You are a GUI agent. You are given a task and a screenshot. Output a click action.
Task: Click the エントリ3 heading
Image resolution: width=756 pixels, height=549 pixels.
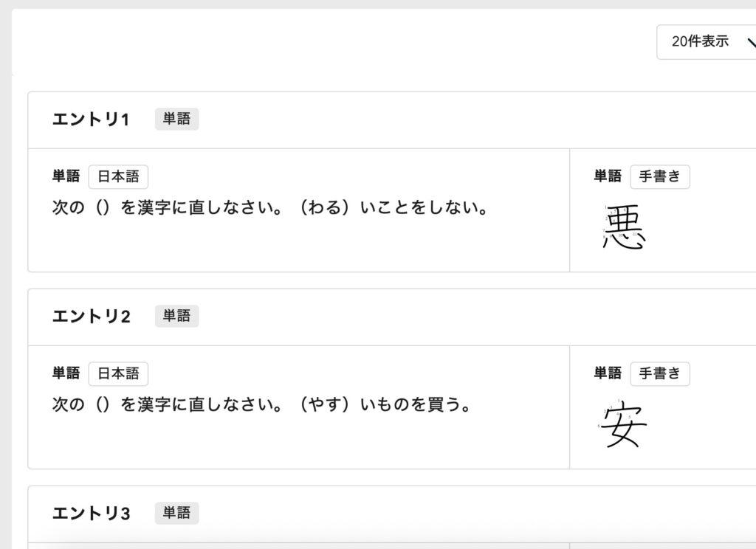pyautogui.click(x=91, y=514)
